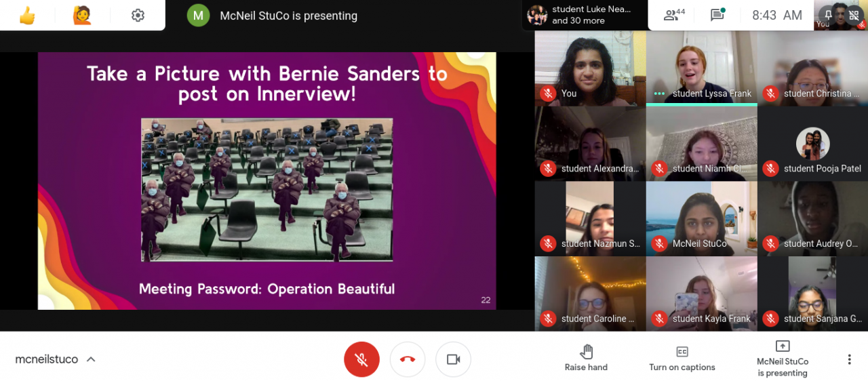Select student Sanjana's video tile
This screenshot has width=868, height=381.
coord(812,294)
